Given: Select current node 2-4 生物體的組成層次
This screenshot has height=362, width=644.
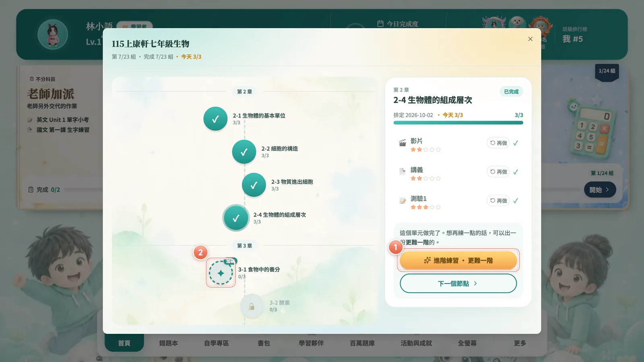Looking at the screenshot, I should click(x=236, y=218).
